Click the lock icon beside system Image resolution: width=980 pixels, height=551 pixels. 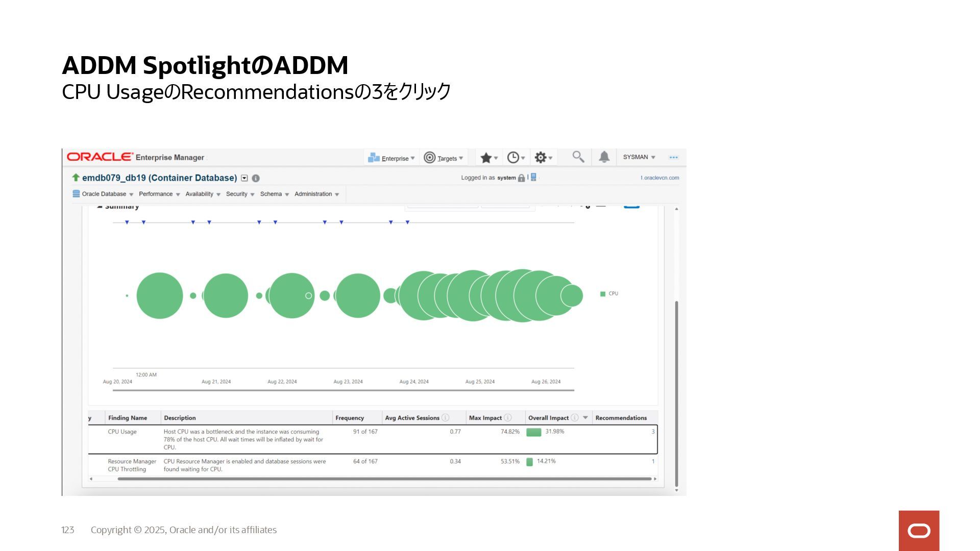[x=521, y=178]
